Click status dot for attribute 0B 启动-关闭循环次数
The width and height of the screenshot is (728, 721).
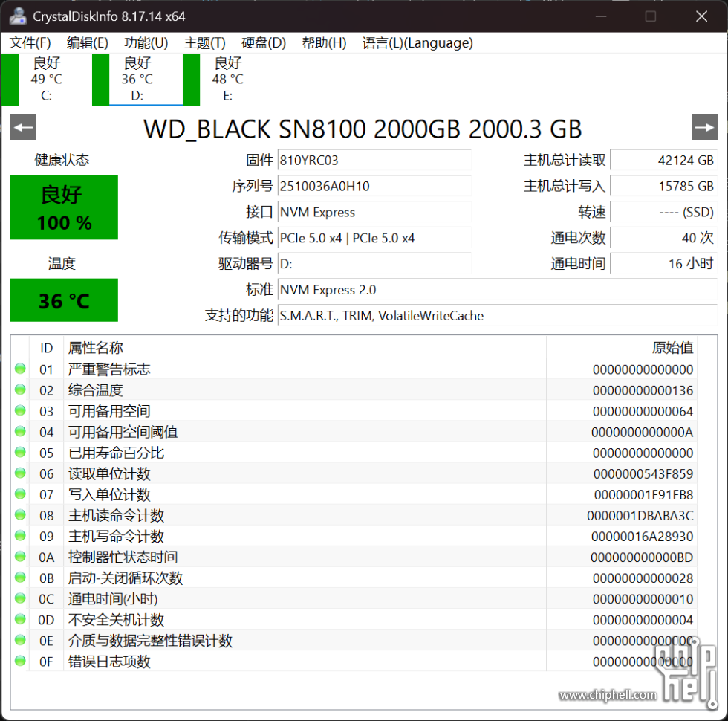tap(20, 578)
